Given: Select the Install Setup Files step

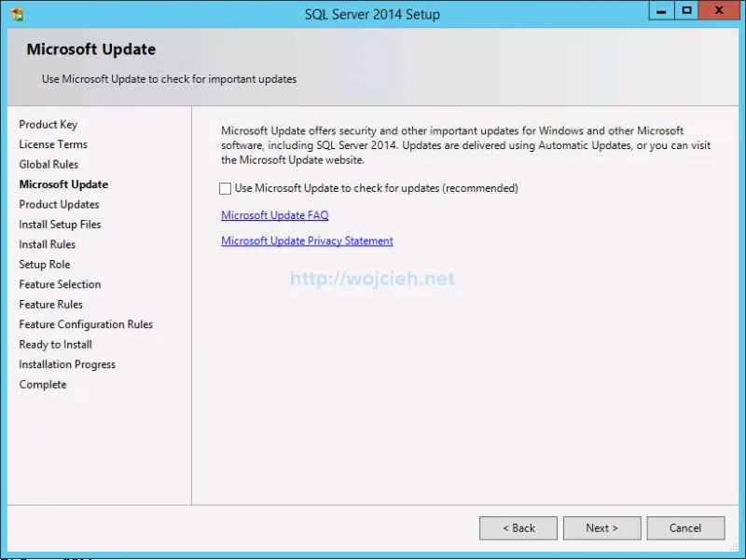Looking at the screenshot, I should pyautogui.click(x=60, y=225).
